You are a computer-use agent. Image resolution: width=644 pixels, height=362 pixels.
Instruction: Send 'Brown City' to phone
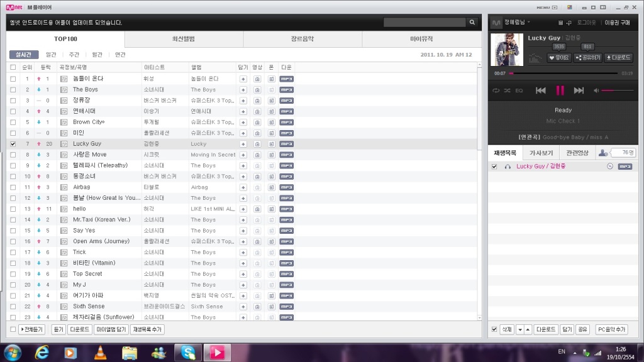272,123
